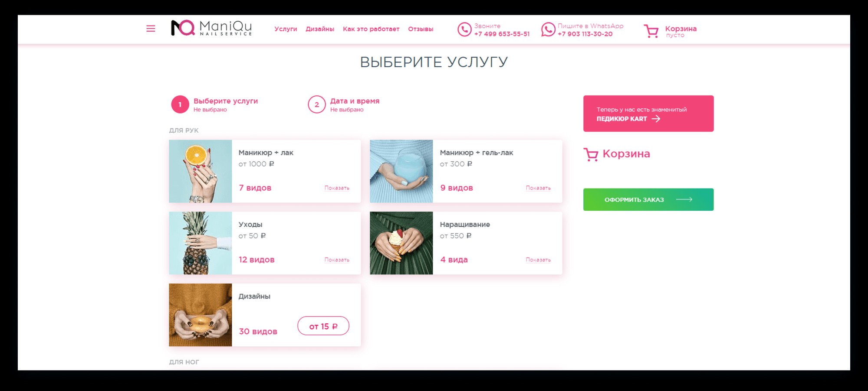This screenshot has height=391, width=868.
Task: Select the pineapple Уходы thumbnail
Action: tap(201, 243)
